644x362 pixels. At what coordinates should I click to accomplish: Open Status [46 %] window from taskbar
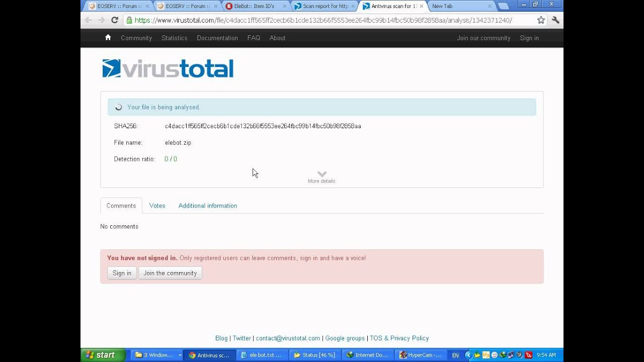(x=315, y=355)
